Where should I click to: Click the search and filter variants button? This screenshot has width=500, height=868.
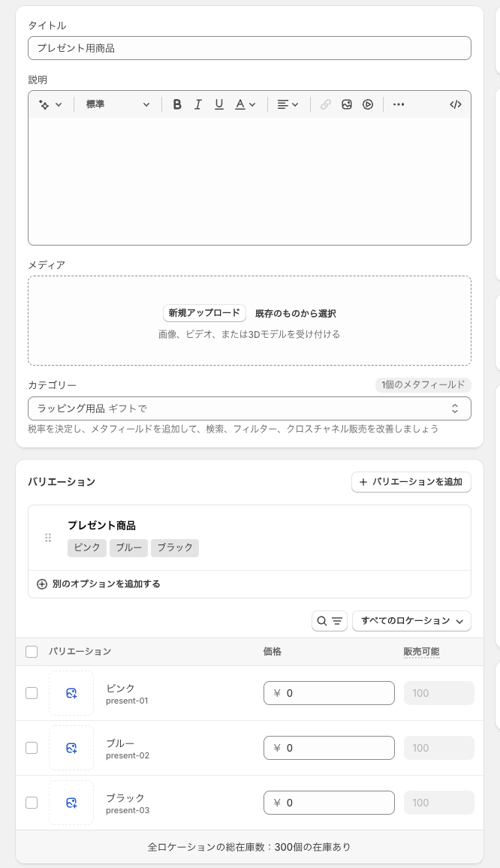point(329,621)
